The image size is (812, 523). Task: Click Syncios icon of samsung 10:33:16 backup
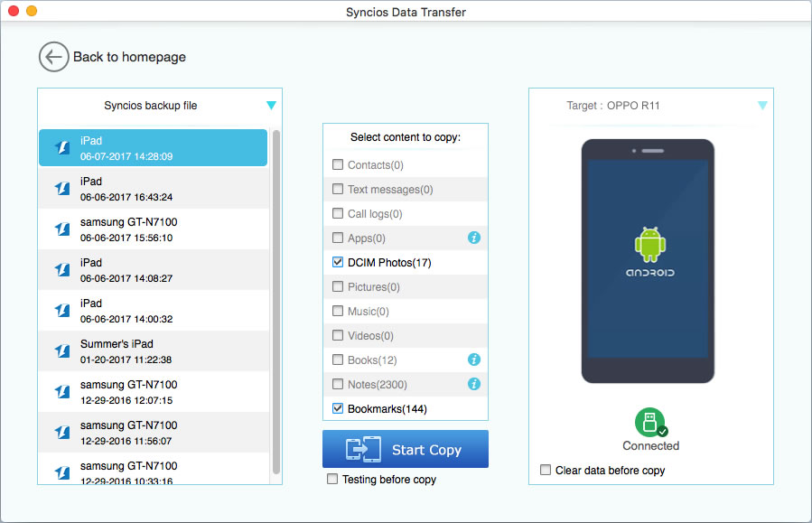(x=62, y=472)
